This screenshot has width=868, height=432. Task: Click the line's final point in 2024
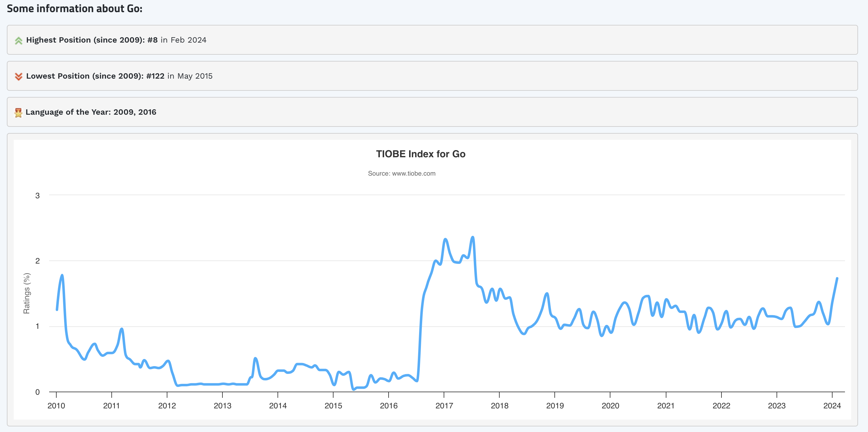[837, 278]
